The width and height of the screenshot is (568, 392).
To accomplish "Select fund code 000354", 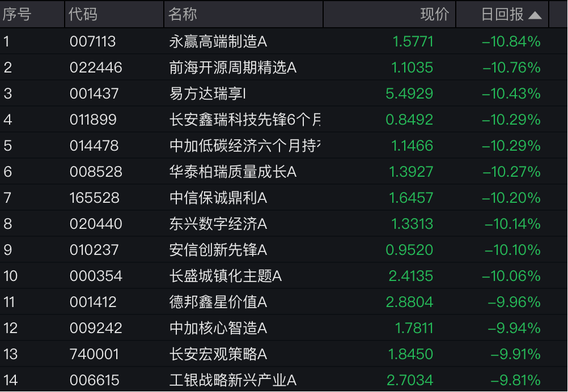I will click(96, 276).
